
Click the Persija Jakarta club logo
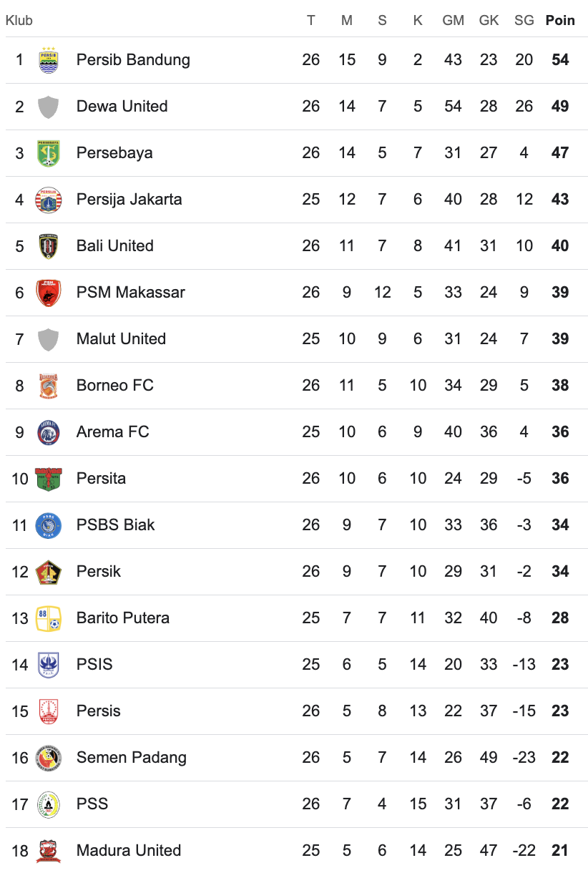tap(49, 200)
